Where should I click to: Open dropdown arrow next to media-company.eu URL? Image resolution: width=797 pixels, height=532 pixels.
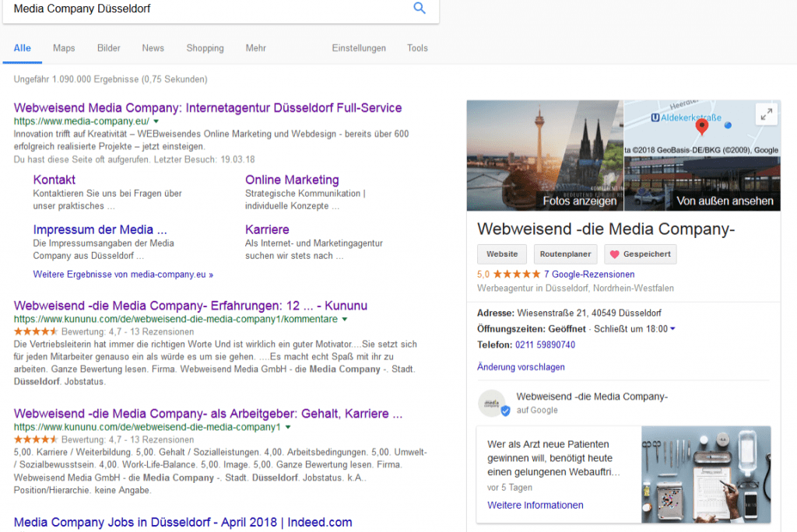[x=156, y=121]
